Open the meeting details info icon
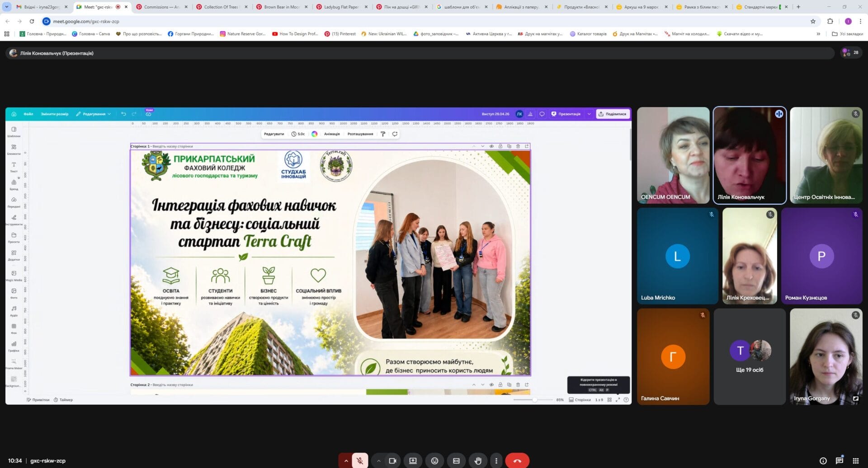868x468 pixels. tap(823, 460)
